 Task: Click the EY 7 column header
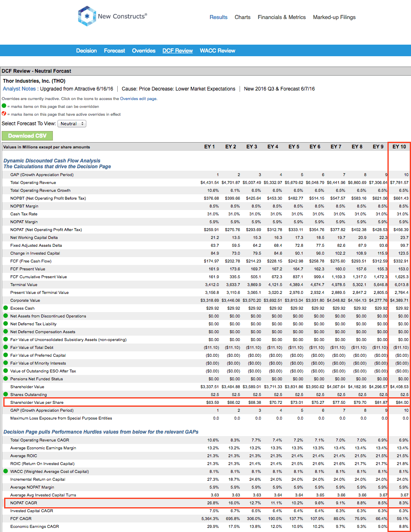click(336, 147)
